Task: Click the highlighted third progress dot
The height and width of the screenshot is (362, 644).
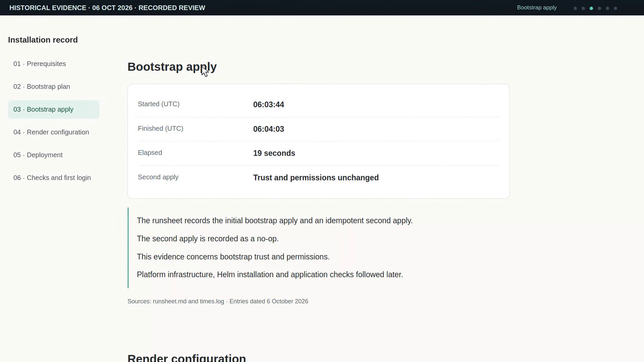Action: point(591,8)
